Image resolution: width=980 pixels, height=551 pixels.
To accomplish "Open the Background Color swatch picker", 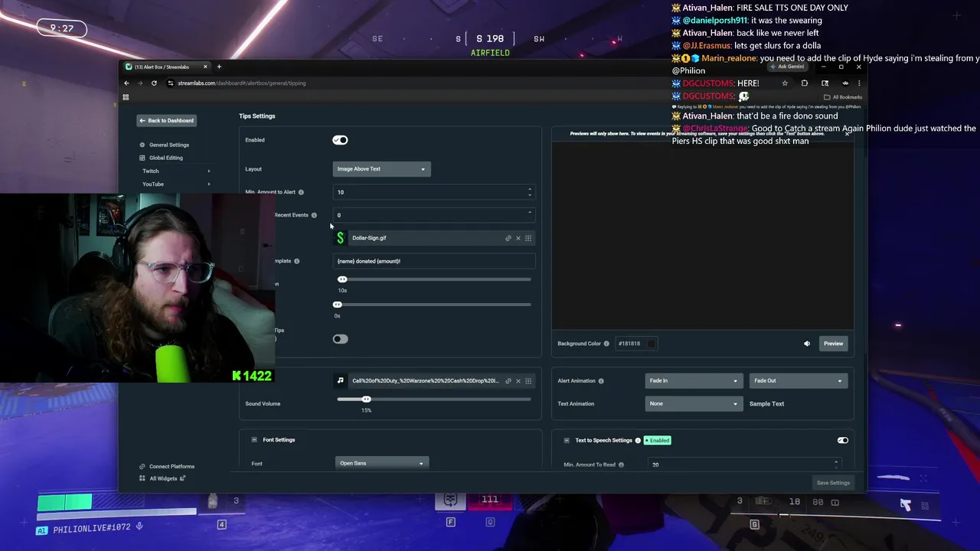I will (x=652, y=344).
